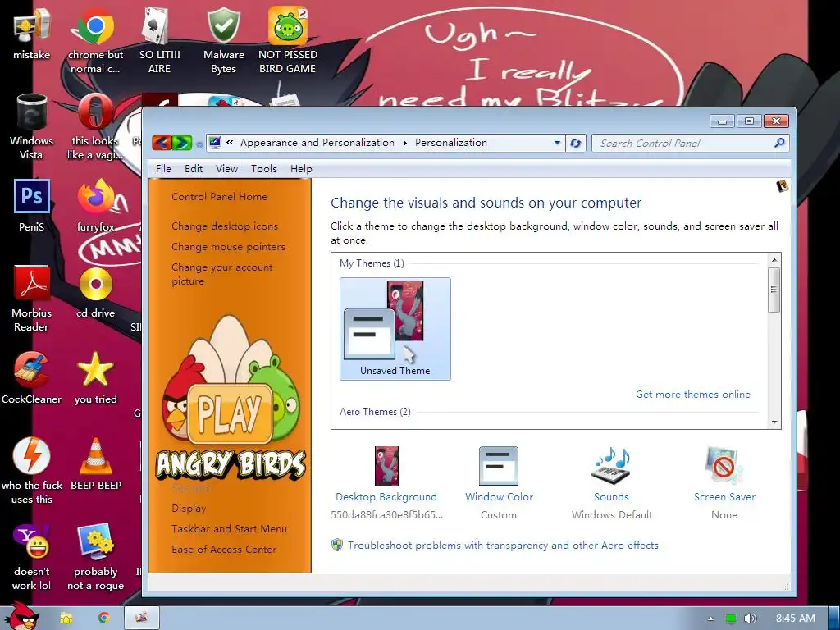This screenshot has height=630, width=840.
Task: Open the 'who the fuck uses this' icon
Action: pos(32,470)
